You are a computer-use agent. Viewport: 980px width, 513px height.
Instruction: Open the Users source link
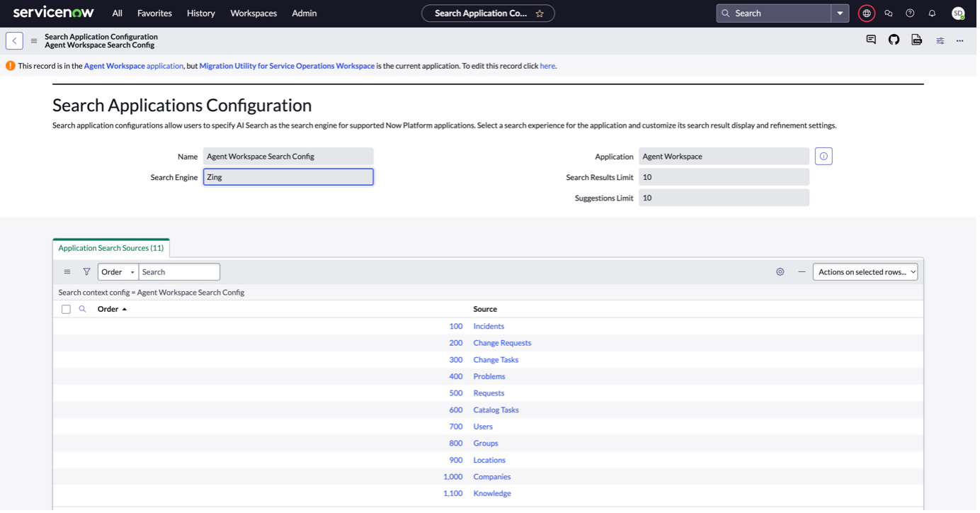485,428
